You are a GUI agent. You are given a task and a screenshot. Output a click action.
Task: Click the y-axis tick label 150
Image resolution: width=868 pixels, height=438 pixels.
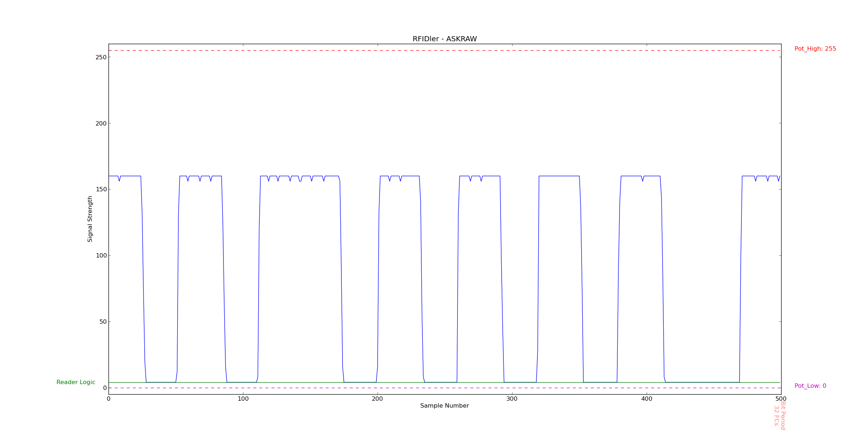click(101, 190)
